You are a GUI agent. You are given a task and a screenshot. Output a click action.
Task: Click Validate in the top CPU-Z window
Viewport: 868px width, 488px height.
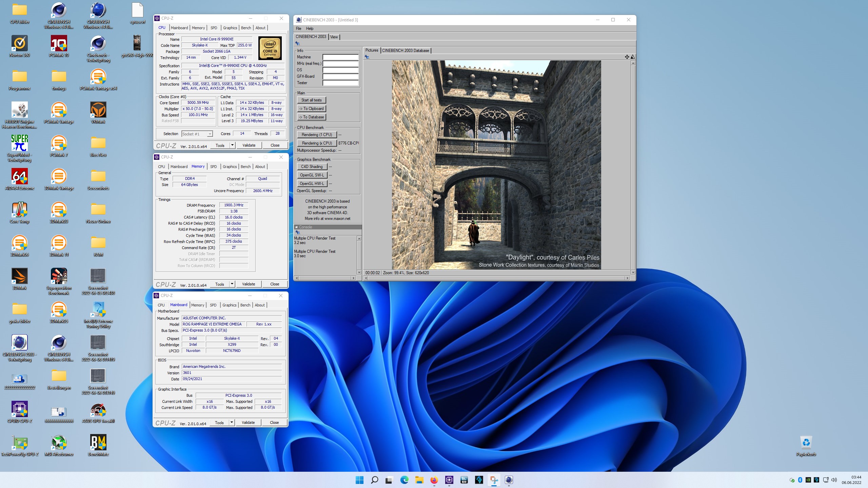pyautogui.click(x=249, y=145)
